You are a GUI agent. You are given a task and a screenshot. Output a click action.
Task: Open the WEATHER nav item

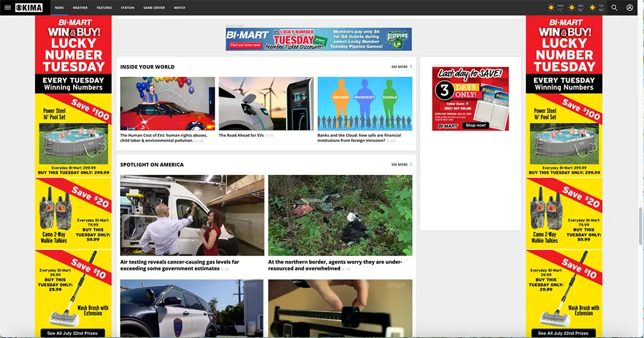pos(80,8)
